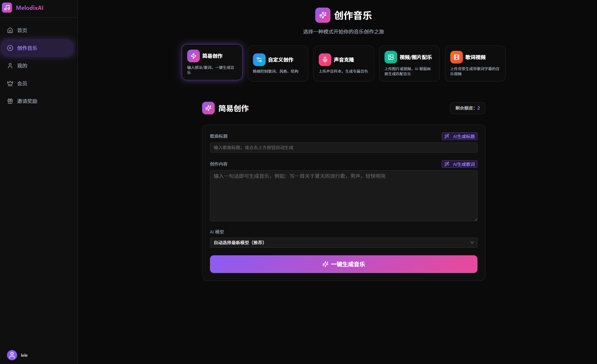Switch to the 歌词视频 mode title
This screenshot has width=597, height=364.
pyautogui.click(x=476, y=57)
